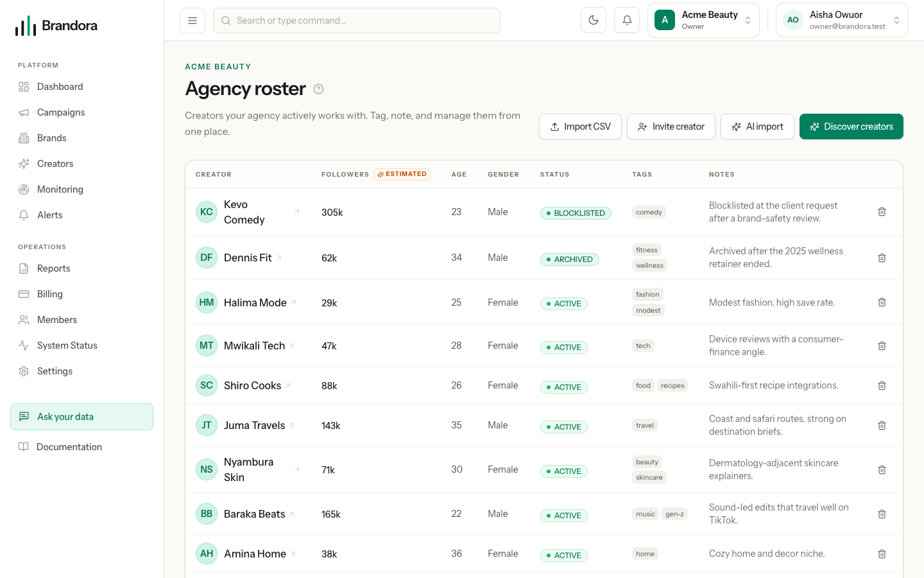Click Invite creator
Viewport: 924px width, 578px height.
point(671,127)
